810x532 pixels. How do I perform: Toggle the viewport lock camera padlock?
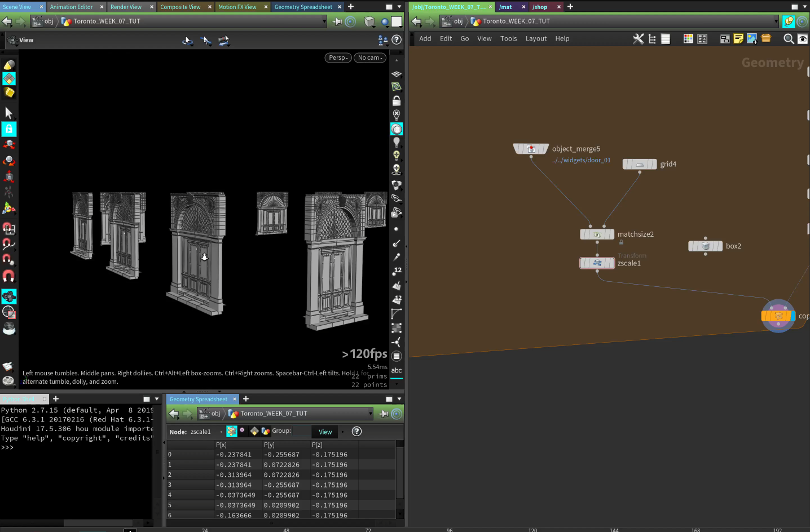click(x=397, y=101)
